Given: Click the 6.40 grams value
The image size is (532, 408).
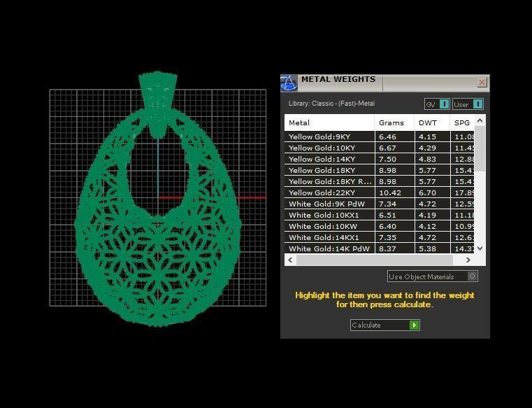Looking at the screenshot, I should [x=387, y=226].
